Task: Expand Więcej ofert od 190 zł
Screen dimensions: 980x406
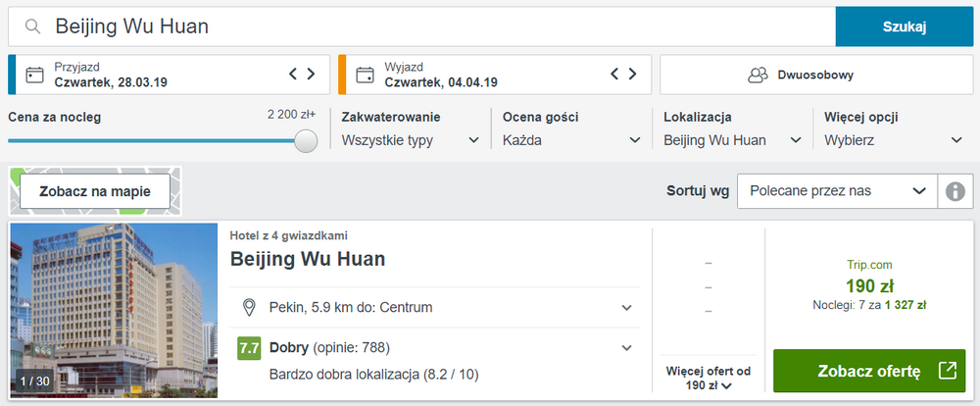Action: (x=709, y=378)
